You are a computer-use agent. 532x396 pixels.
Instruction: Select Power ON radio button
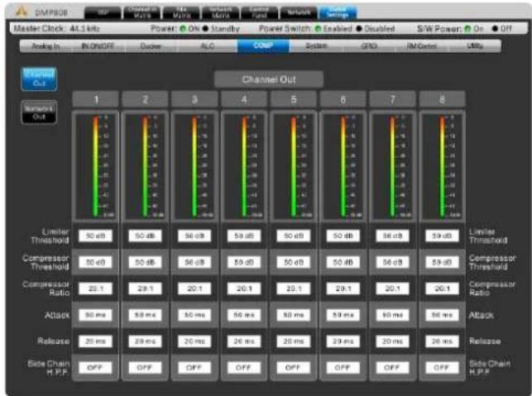click(x=183, y=29)
